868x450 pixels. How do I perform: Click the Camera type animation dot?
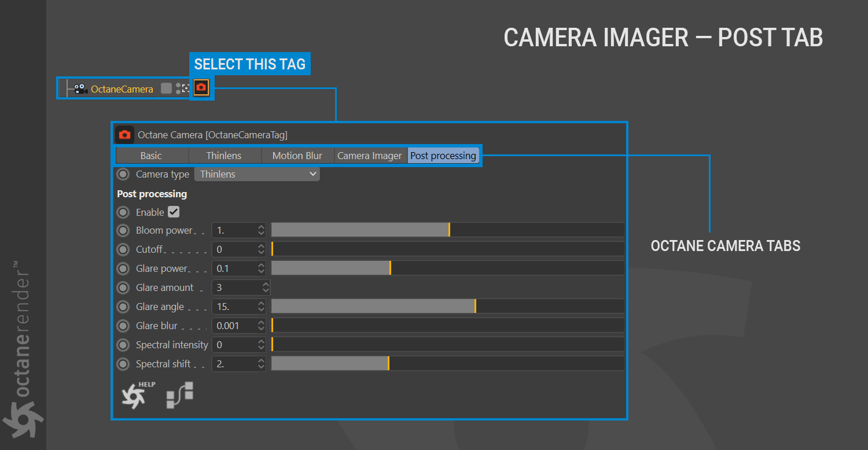click(123, 174)
